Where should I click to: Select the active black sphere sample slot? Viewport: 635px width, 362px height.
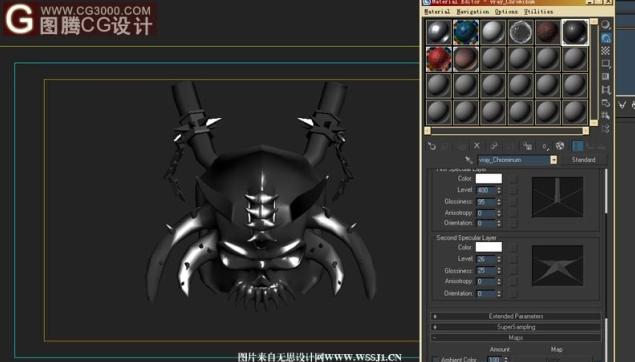coord(575,32)
